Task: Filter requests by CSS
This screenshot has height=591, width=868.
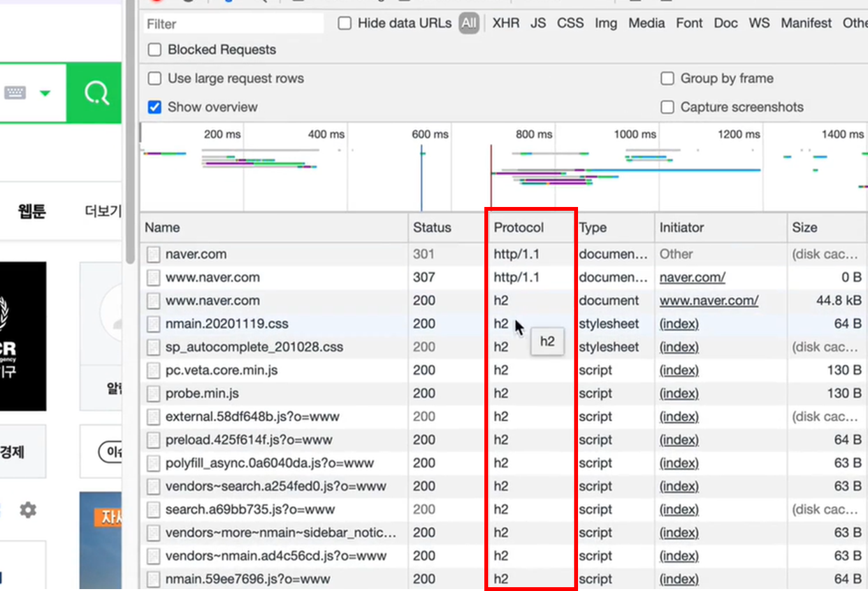Action: tap(570, 24)
